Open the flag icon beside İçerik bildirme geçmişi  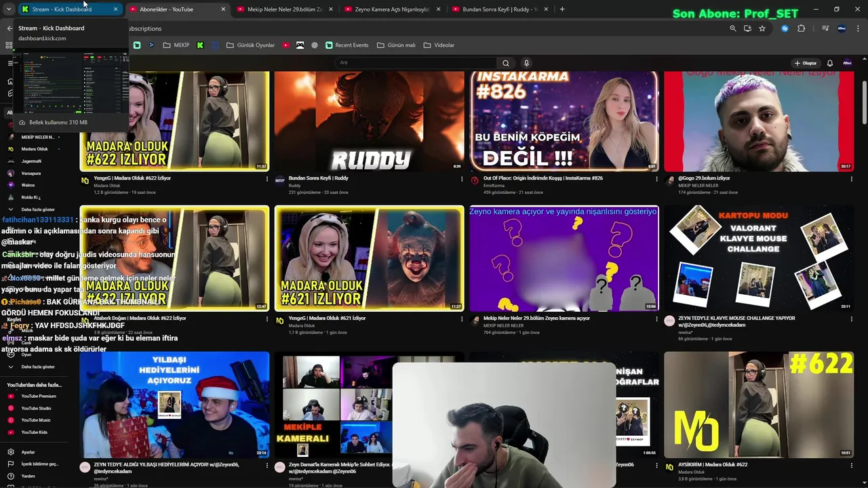click(11, 464)
